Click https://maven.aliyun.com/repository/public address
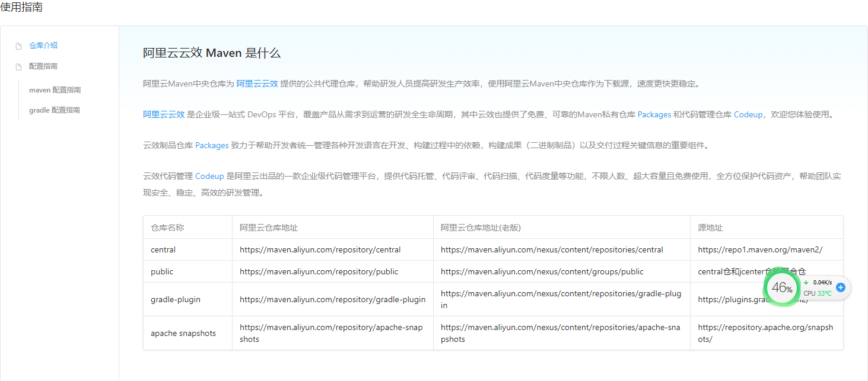Viewport: 868px width, 381px height. coord(319,271)
